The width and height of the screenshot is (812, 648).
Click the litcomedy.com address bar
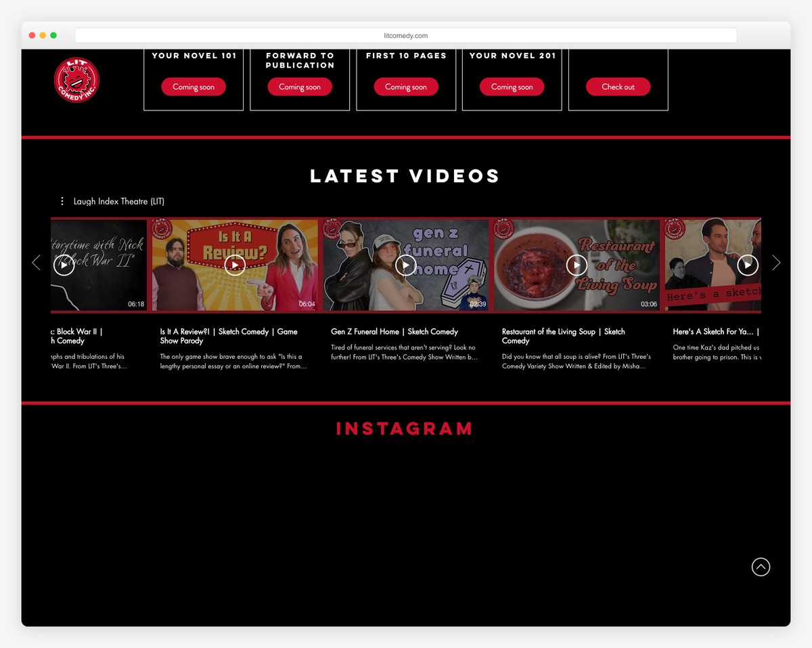coord(406,36)
